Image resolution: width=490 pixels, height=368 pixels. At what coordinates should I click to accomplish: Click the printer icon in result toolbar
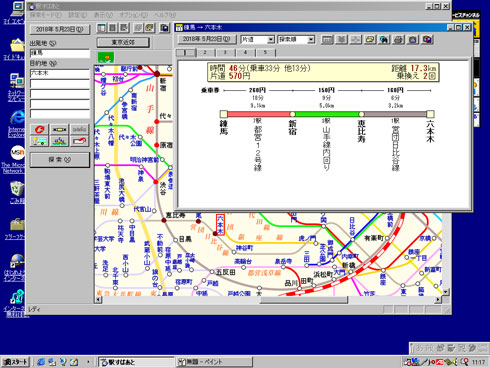coord(399,40)
